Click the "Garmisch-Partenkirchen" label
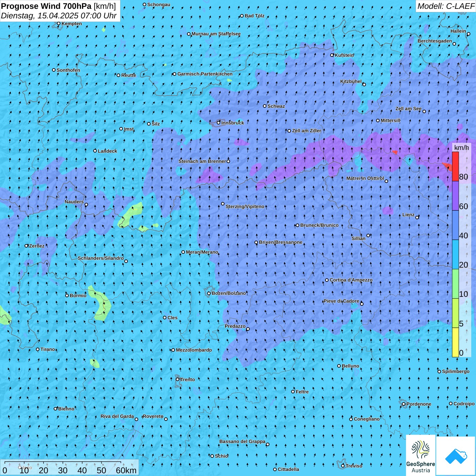The height and width of the screenshot is (476, 476). [205, 74]
